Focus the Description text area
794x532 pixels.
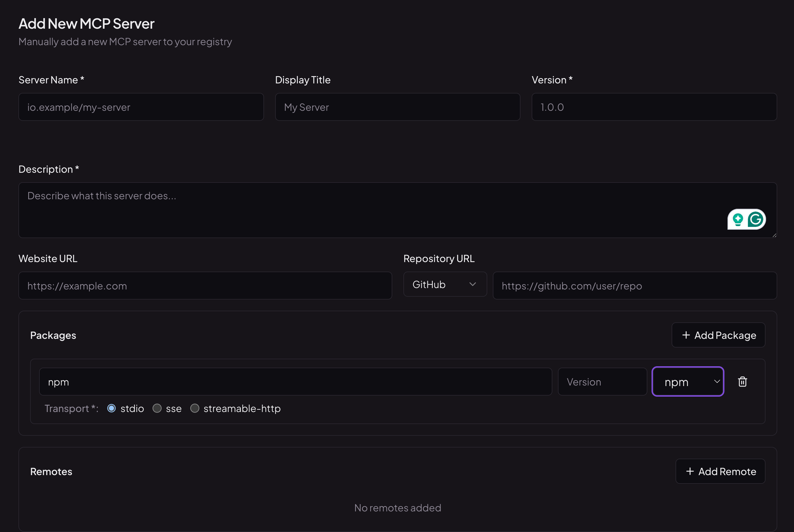(x=357, y=210)
